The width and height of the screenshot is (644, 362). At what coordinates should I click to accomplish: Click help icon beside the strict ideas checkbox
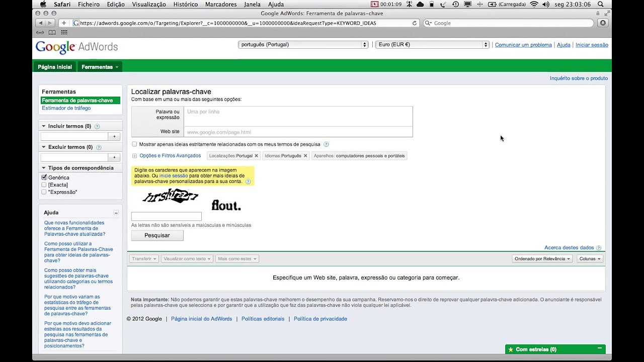[x=326, y=144]
